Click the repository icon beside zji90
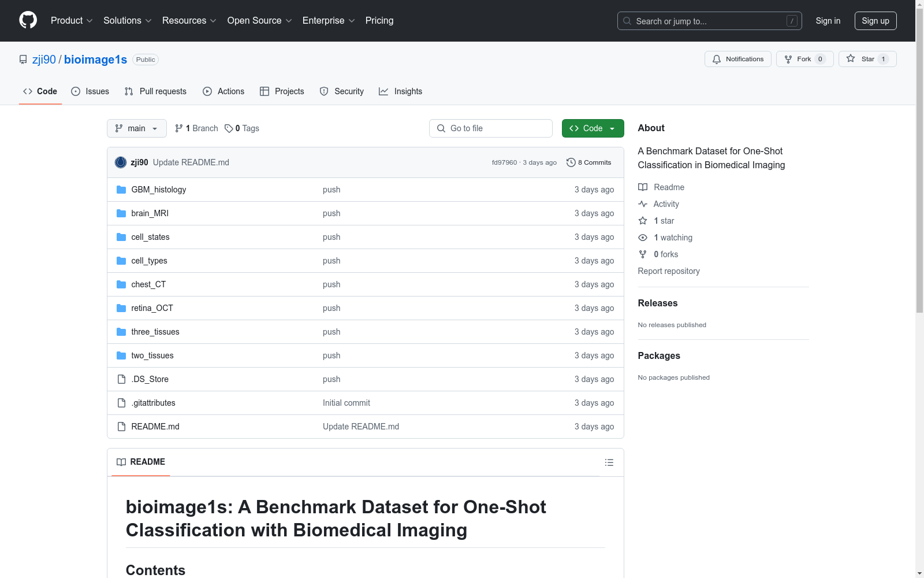The image size is (924, 578). [x=23, y=60]
